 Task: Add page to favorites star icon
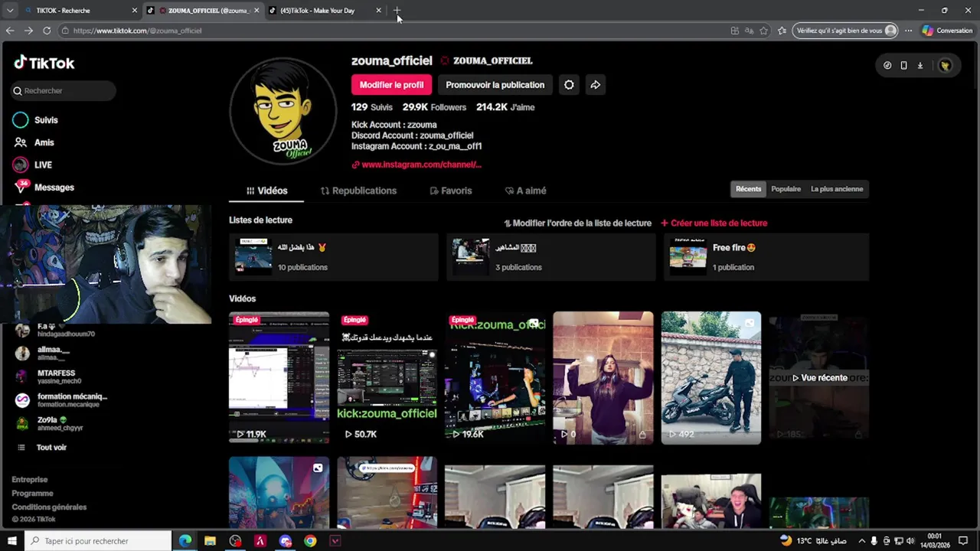click(x=763, y=31)
